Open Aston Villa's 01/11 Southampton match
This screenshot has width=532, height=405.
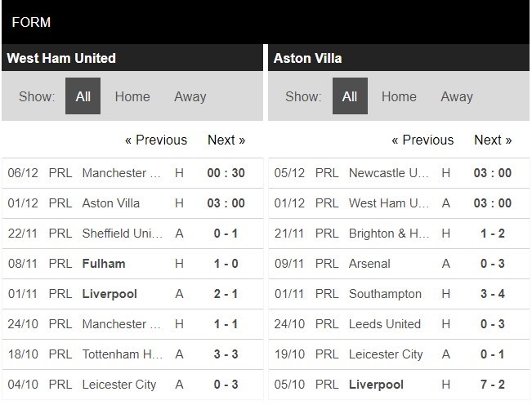(385, 294)
